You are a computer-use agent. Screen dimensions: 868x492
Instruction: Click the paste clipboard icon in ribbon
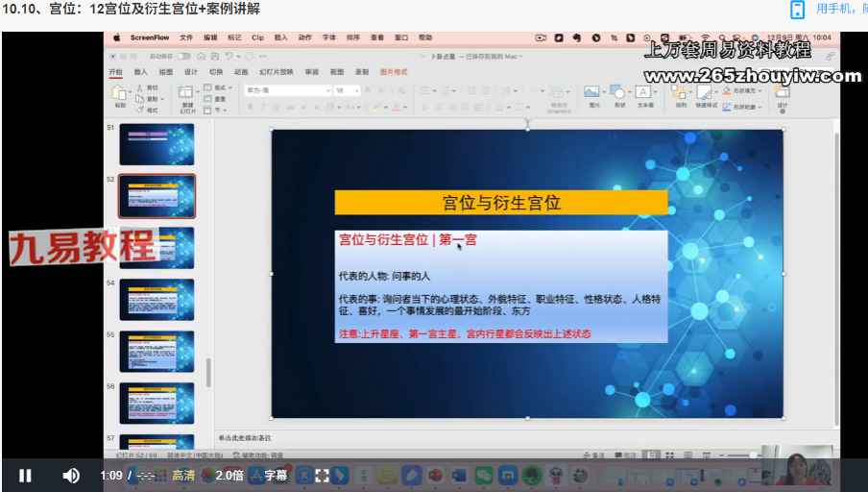120,93
